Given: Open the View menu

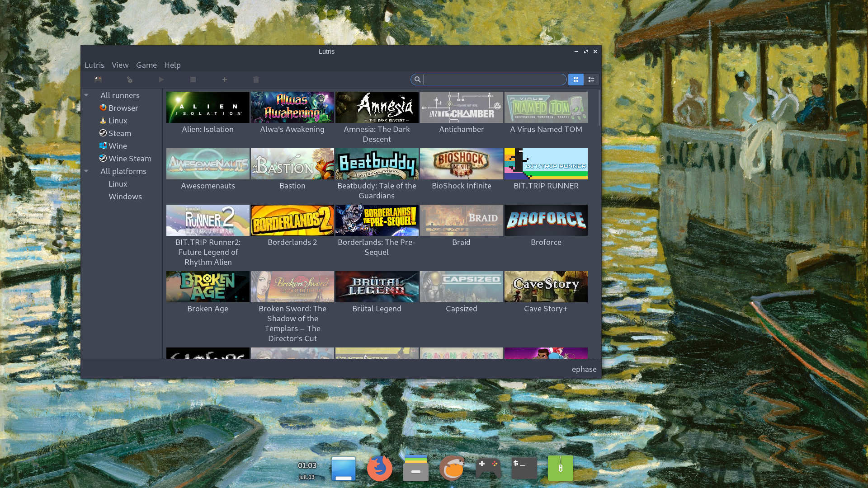Looking at the screenshot, I should click(x=120, y=65).
